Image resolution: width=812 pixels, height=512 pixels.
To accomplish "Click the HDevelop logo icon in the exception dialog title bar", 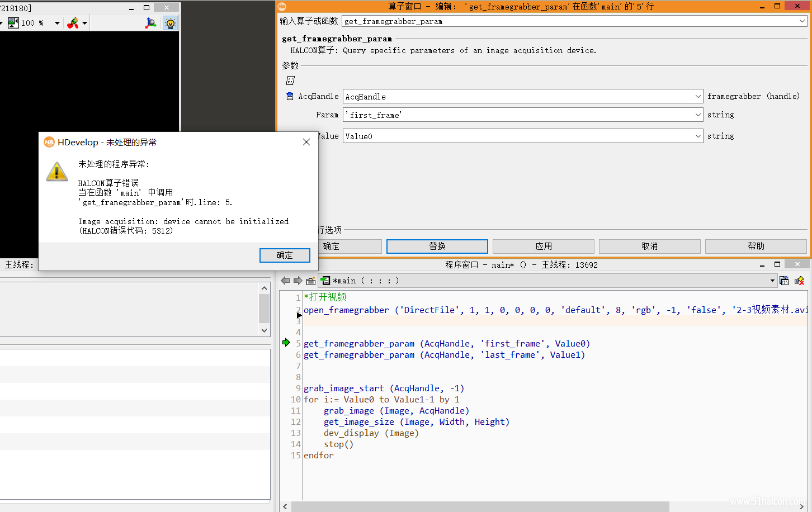I will click(x=49, y=142).
